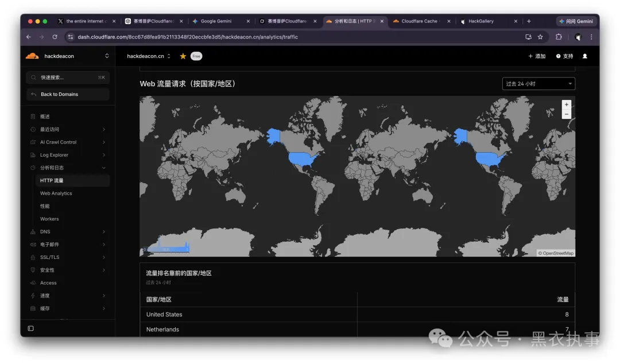Switch to the Google Gemini tab
The height and width of the screenshot is (364, 620).
click(220, 21)
